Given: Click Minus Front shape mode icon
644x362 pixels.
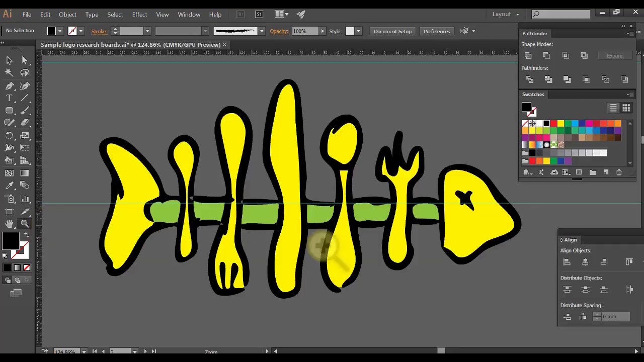Looking at the screenshot, I should [x=546, y=56].
